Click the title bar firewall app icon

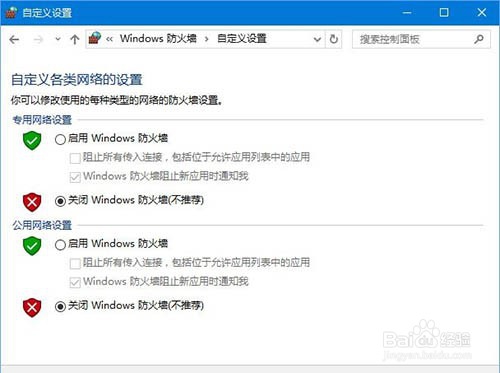(x=11, y=13)
